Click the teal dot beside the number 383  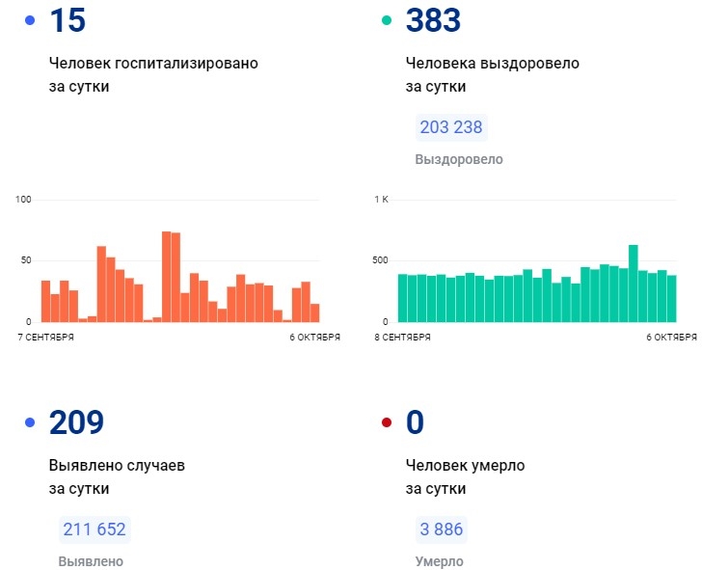[x=387, y=20]
